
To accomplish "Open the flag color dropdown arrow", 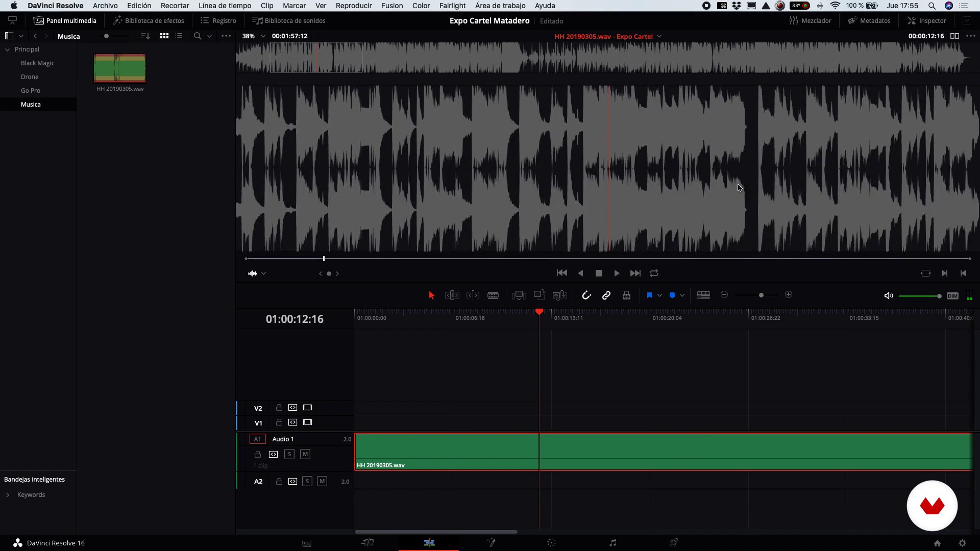I will pos(660,295).
